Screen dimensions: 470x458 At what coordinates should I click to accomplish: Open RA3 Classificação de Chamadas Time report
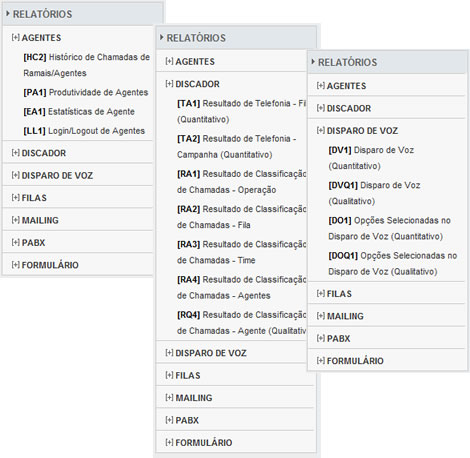click(x=242, y=252)
